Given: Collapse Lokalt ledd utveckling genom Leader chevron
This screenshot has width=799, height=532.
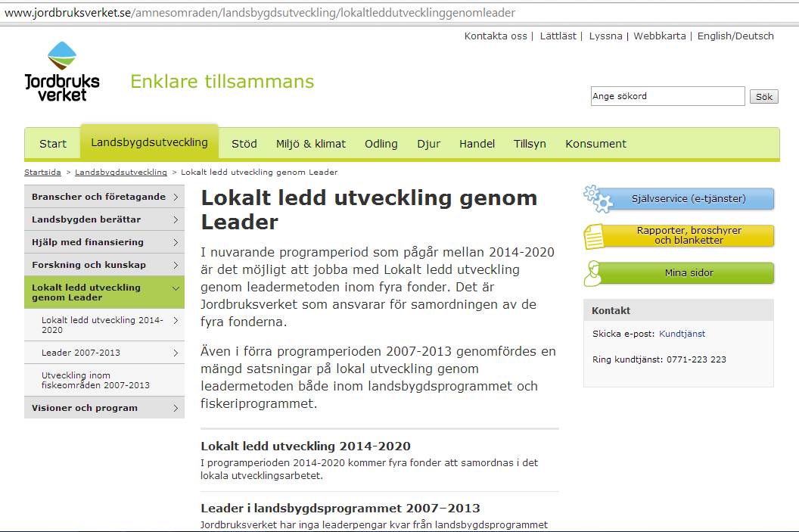Looking at the screenshot, I should point(176,288).
